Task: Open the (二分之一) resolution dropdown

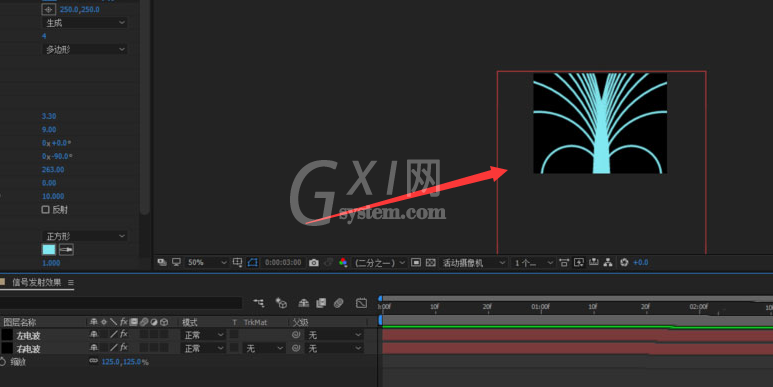Action: pos(379,263)
